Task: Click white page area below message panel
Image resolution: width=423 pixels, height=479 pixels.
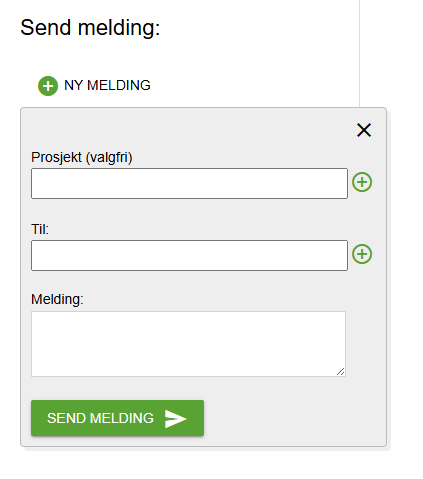Action: click(x=200, y=465)
